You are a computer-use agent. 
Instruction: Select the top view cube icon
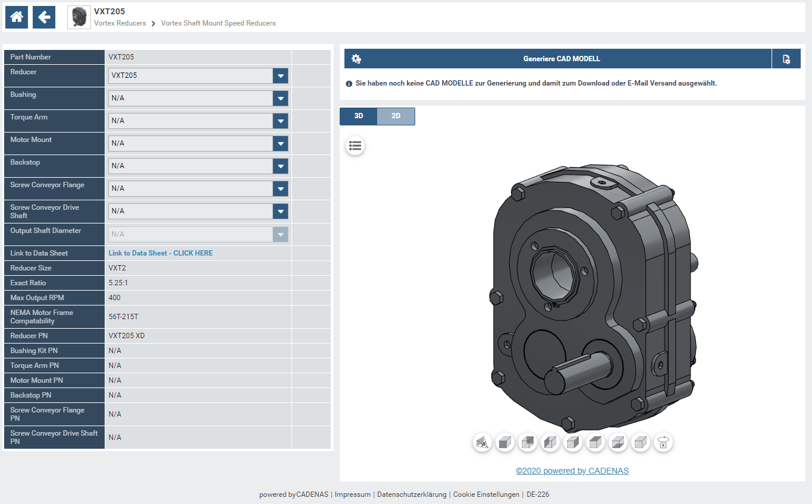pos(595,442)
